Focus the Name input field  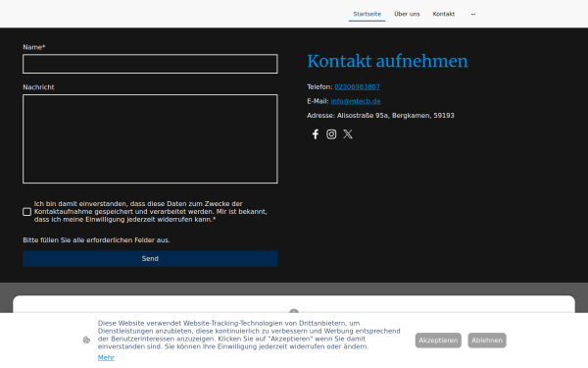tap(150, 64)
